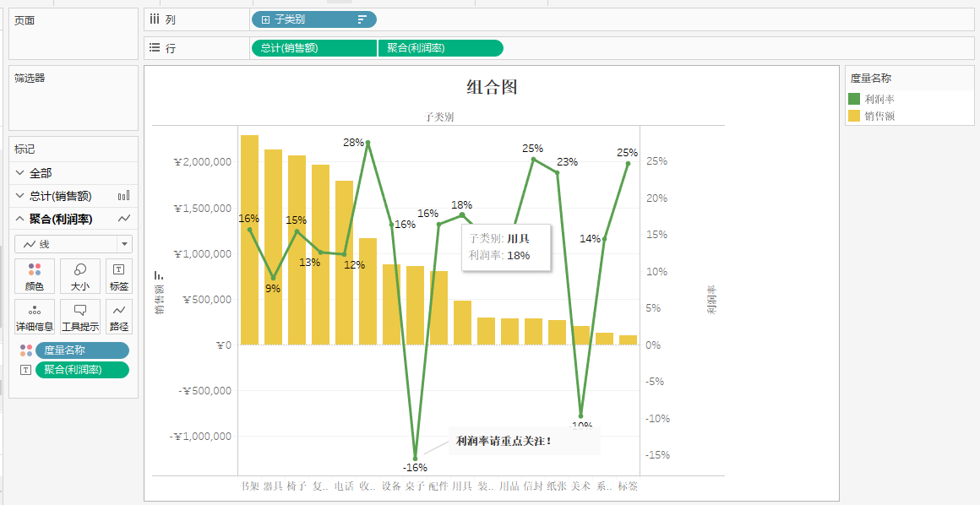Open the Detail (详细信息) marks card
The image size is (980, 505).
tap(35, 317)
